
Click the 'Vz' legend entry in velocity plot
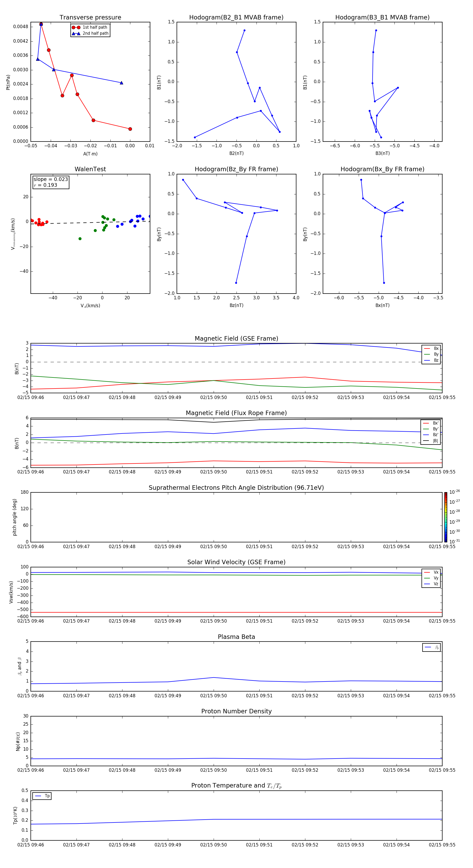(431, 584)
